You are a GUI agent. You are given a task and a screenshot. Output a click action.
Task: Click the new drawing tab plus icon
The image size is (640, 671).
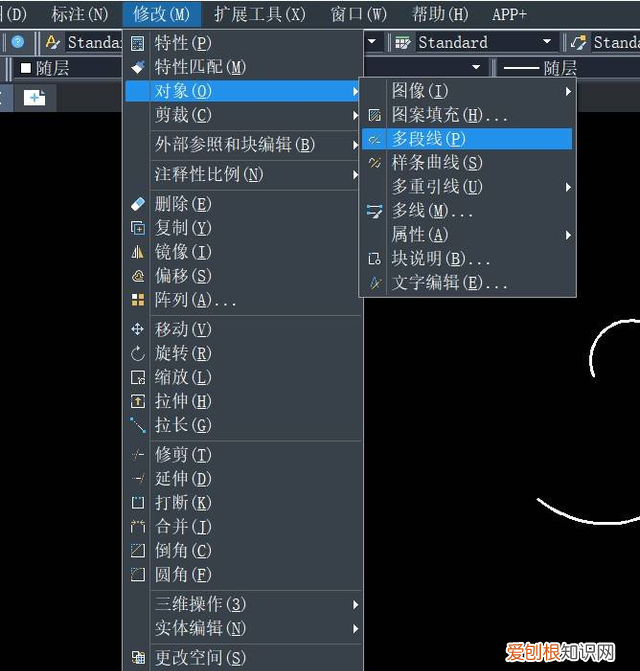[x=34, y=98]
